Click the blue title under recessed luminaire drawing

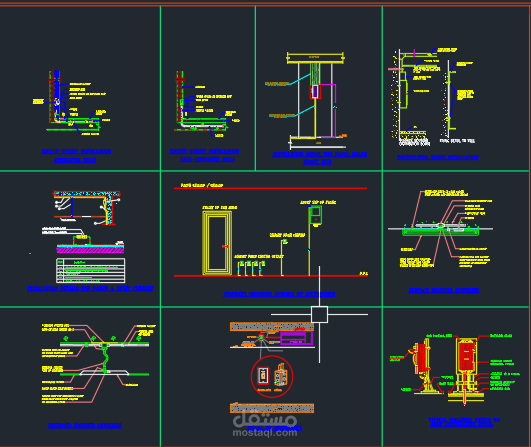point(85,425)
